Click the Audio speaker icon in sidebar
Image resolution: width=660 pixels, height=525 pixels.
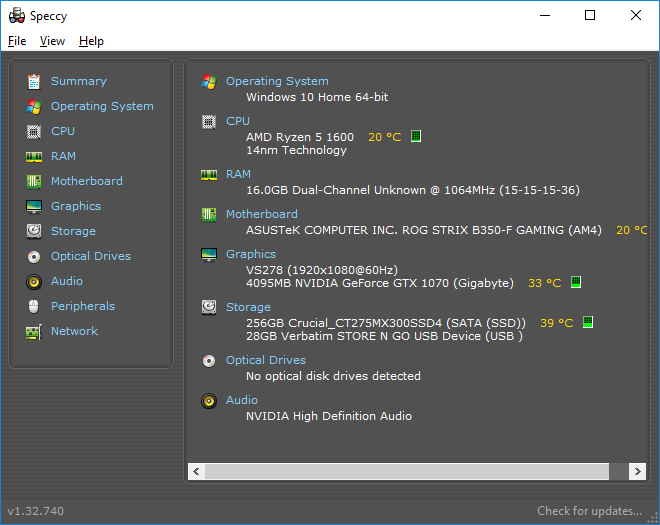point(34,281)
